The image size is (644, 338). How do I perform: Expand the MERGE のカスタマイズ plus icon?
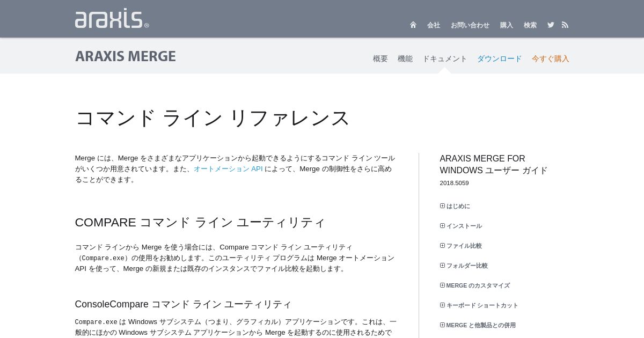442,285
